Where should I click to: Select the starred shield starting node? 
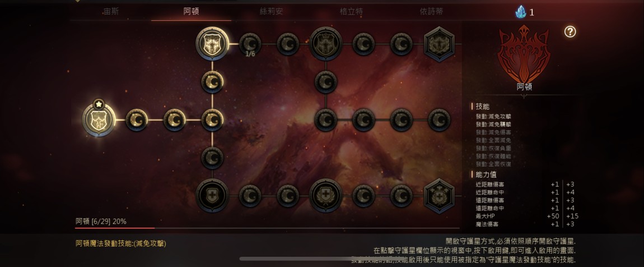point(99,119)
